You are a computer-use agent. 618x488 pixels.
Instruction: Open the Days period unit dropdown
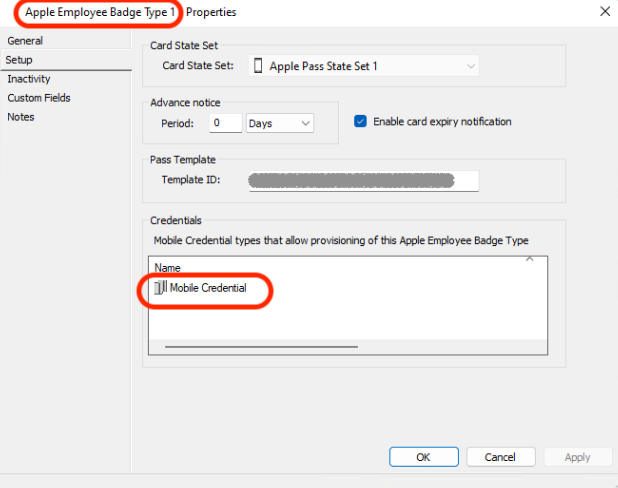coord(279,123)
